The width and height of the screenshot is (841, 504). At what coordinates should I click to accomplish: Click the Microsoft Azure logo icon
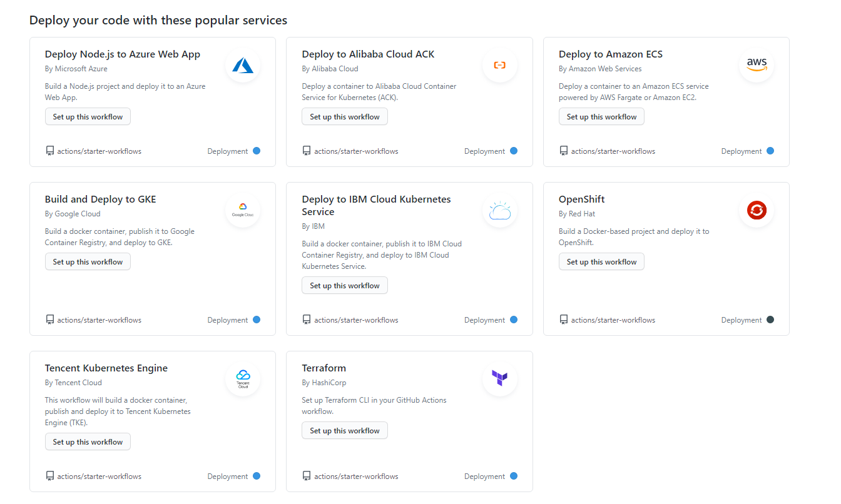click(x=243, y=65)
